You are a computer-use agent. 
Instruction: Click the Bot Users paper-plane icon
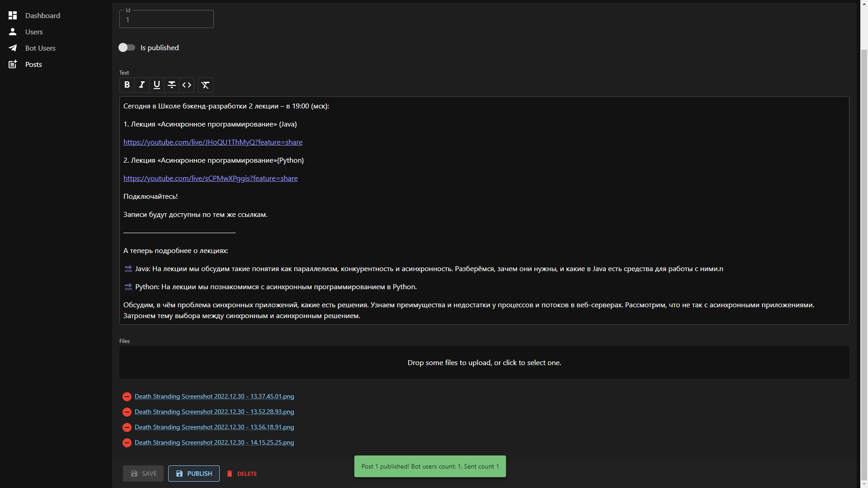click(13, 48)
